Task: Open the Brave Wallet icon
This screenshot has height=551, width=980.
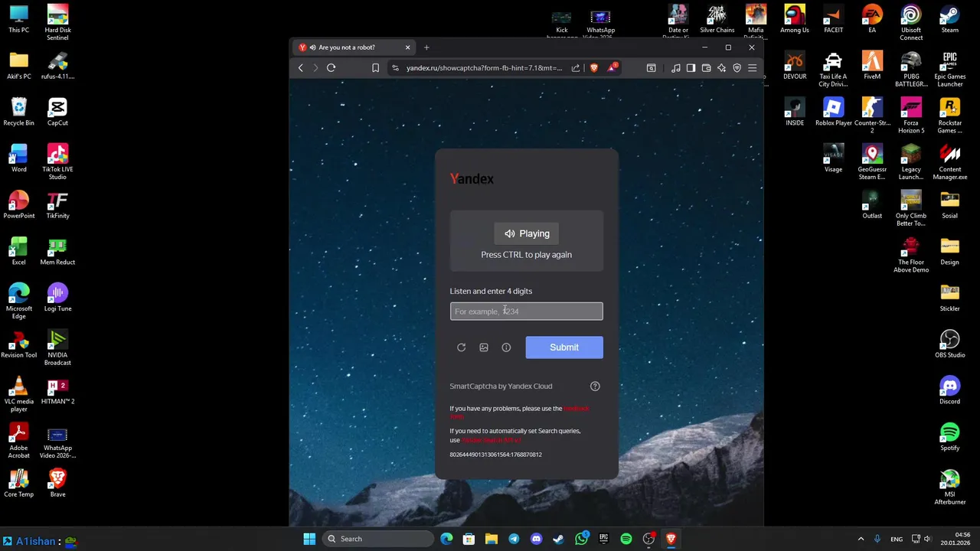Action: (x=706, y=68)
